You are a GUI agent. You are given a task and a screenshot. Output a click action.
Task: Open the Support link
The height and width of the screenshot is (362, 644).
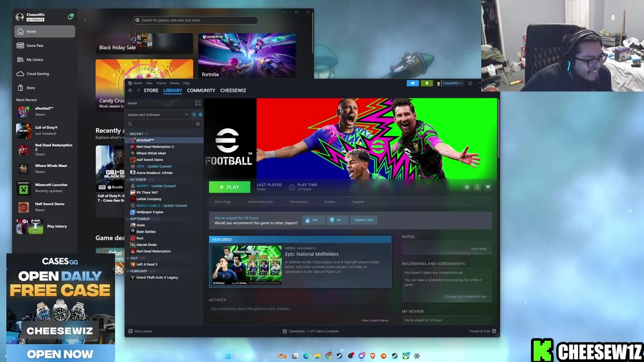(358, 202)
